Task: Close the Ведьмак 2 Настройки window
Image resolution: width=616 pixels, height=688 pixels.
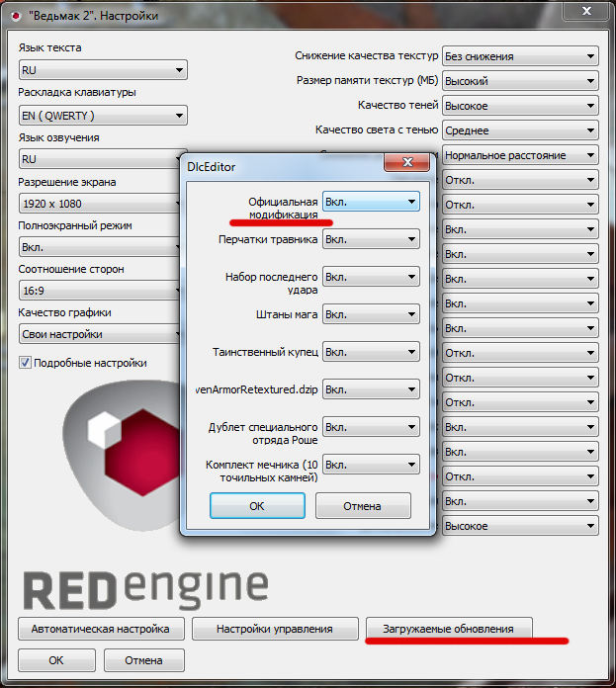Action: click(x=586, y=11)
